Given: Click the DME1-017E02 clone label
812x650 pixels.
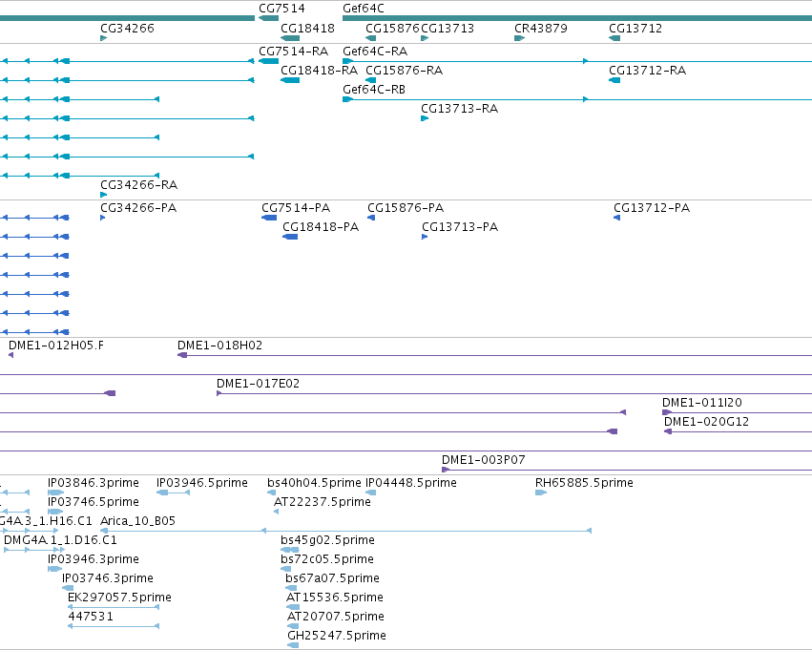Looking at the screenshot, I should click(x=258, y=384).
